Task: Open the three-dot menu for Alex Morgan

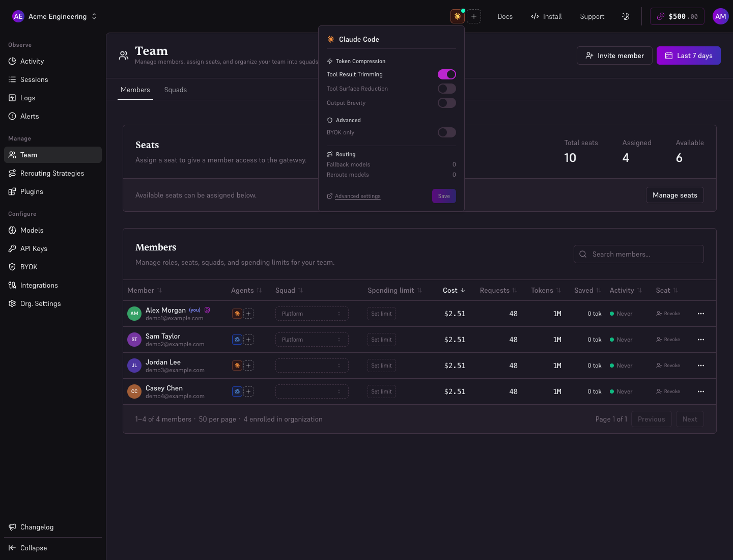Action: coord(701,314)
